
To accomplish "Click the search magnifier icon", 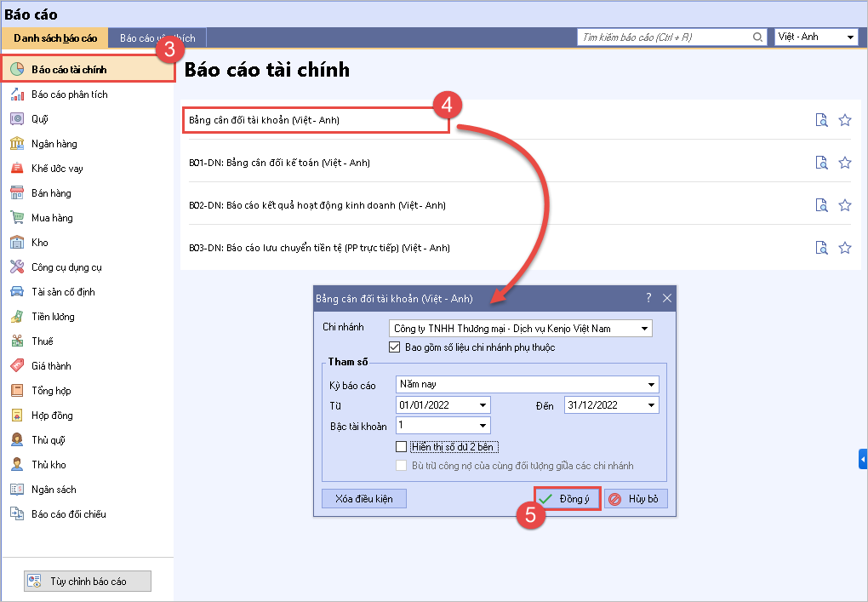I will click(757, 37).
